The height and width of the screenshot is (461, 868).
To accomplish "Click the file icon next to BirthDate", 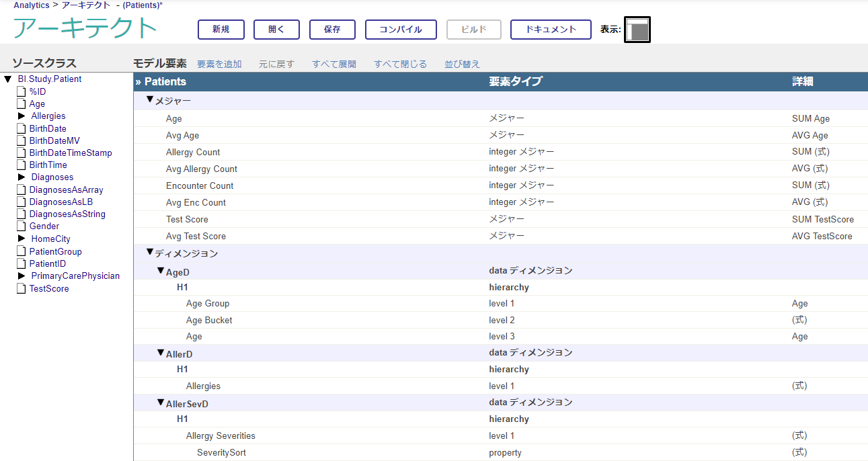I will [21, 128].
